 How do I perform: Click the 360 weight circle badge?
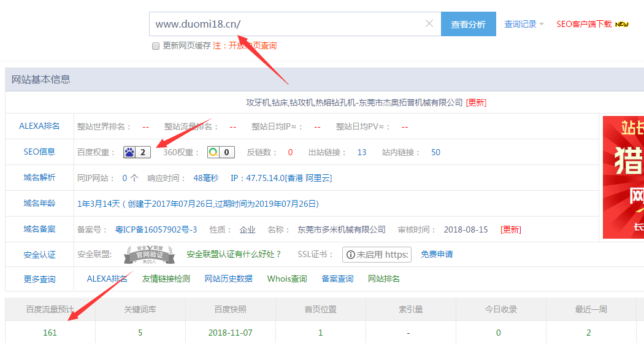(220, 152)
